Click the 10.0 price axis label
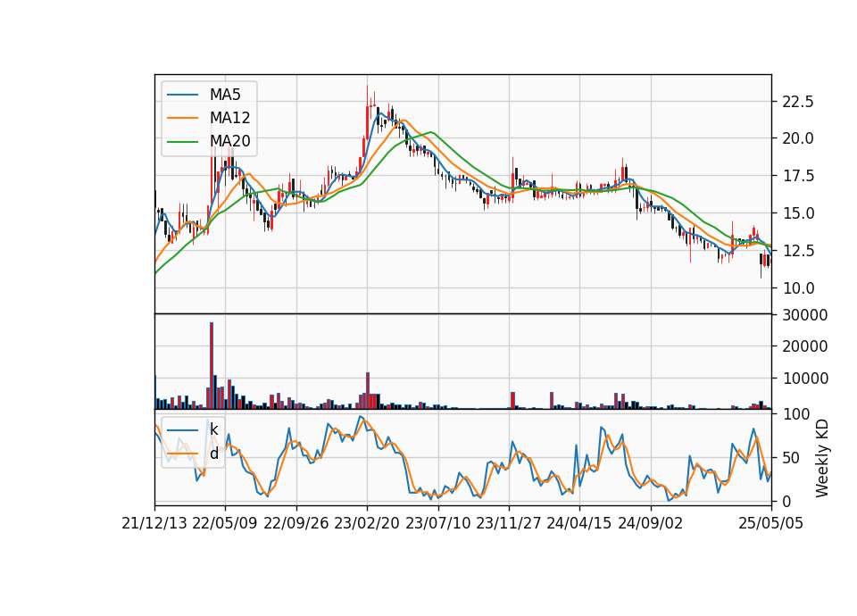This screenshot has height=616, width=857. [798, 288]
